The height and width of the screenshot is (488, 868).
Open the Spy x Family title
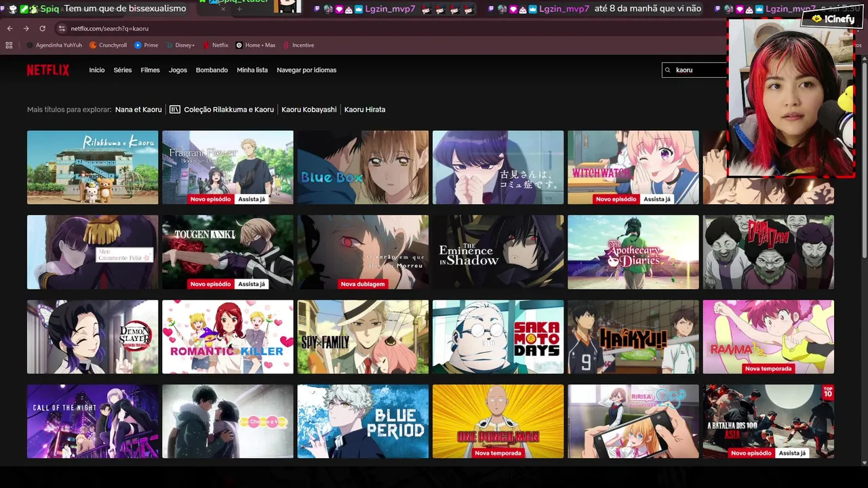363,337
